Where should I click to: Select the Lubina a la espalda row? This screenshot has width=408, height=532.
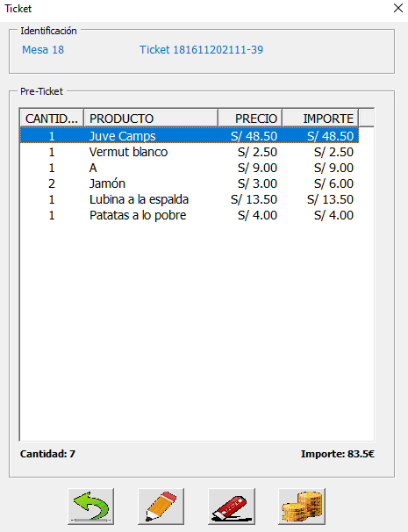[190, 199]
